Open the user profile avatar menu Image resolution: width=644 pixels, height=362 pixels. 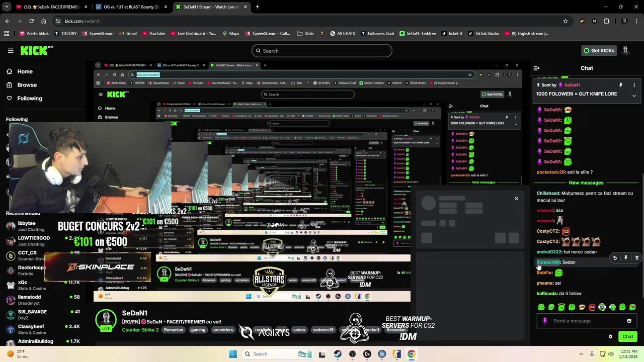click(625, 51)
